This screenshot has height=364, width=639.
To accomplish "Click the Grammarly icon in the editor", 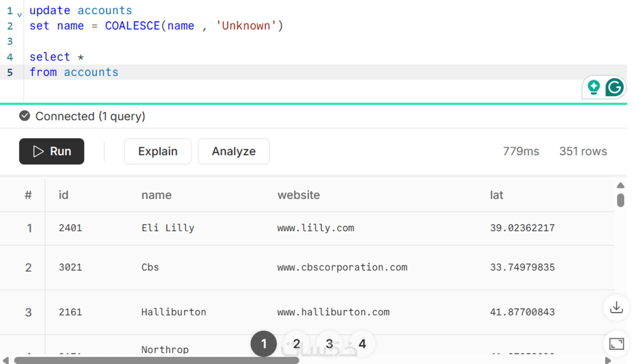I will coord(615,87).
